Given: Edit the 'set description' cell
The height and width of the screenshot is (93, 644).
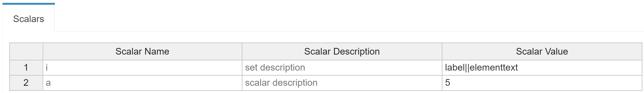Looking at the screenshot, I should coord(342,68).
